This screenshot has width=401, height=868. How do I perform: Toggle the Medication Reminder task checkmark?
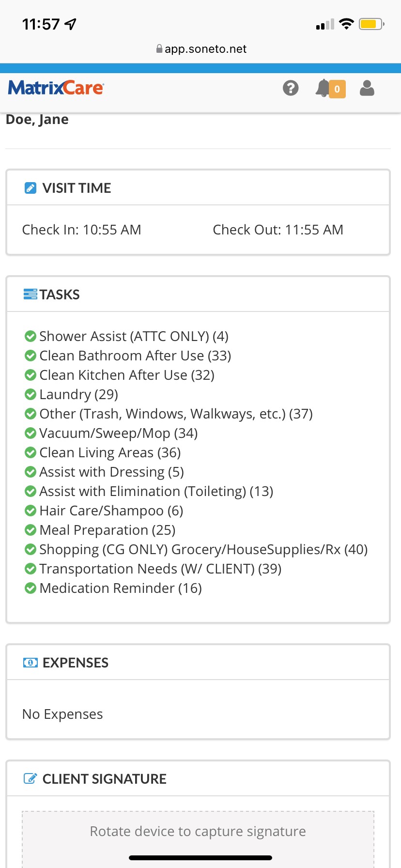pos(31,588)
